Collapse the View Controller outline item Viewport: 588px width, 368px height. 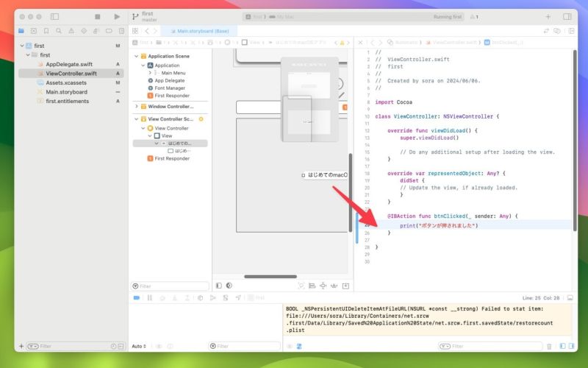(x=143, y=128)
